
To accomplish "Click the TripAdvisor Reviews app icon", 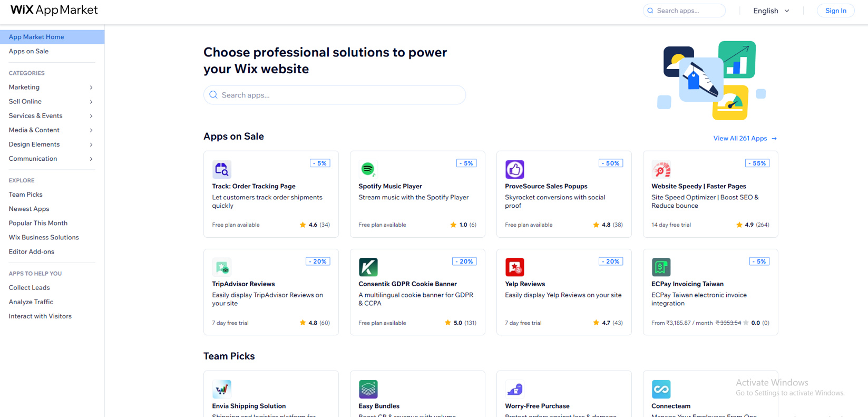I will pyautogui.click(x=221, y=267).
